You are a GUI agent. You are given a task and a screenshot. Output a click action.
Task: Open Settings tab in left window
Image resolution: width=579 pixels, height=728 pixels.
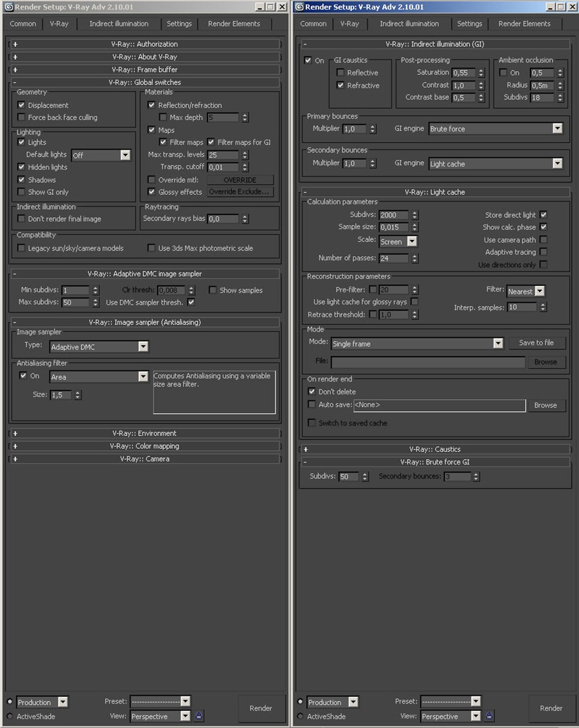point(179,24)
